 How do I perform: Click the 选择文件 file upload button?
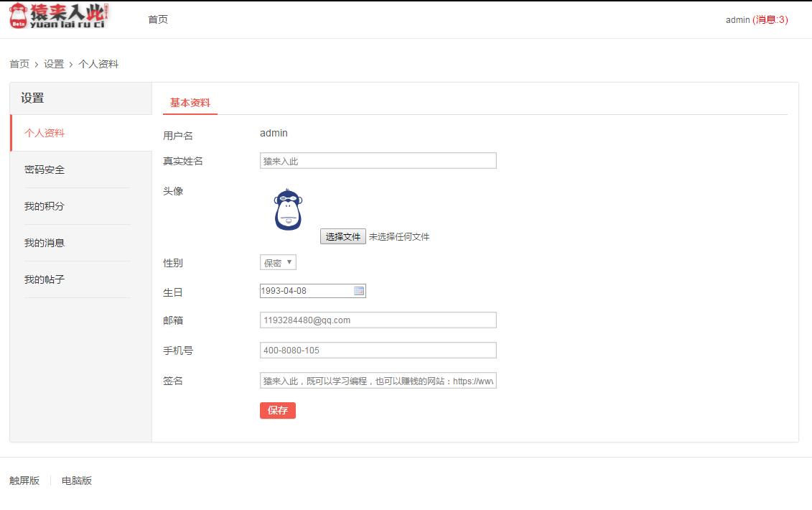[342, 236]
